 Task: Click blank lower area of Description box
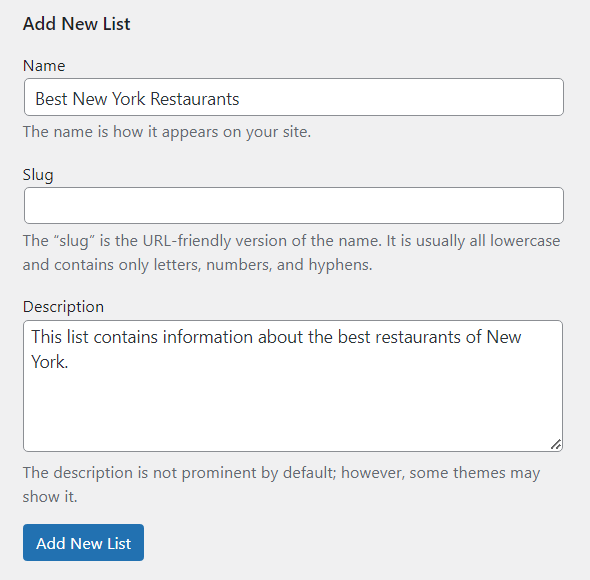pos(293,414)
